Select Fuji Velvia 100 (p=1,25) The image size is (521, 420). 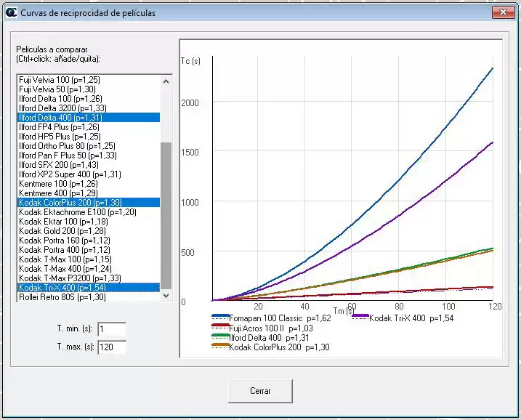click(89, 80)
